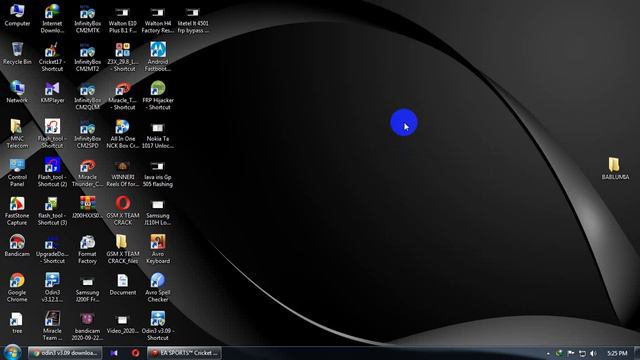The height and width of the screenshot is (360, 640).
Task: Select the Walton E10 Plus file icon
Action: click(122, 19)
